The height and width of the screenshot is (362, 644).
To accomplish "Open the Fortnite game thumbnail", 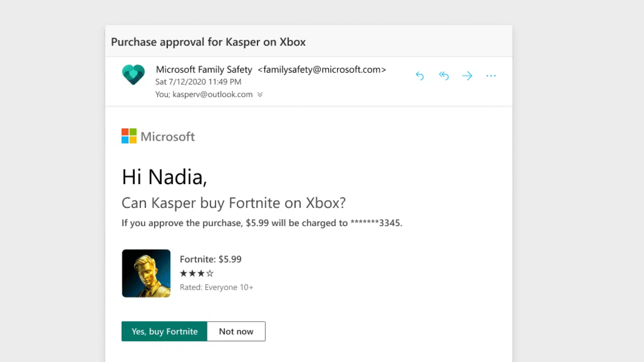I will (x=146, y=274).
